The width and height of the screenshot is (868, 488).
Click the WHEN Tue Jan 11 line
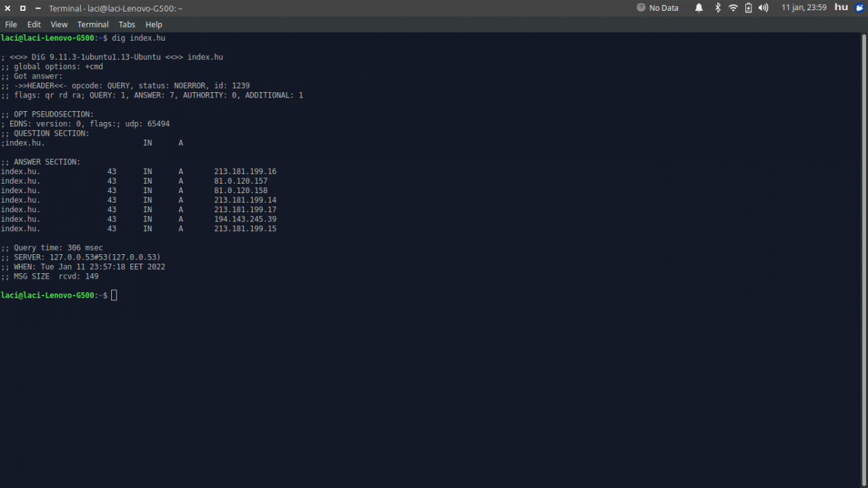coord(83,267)
